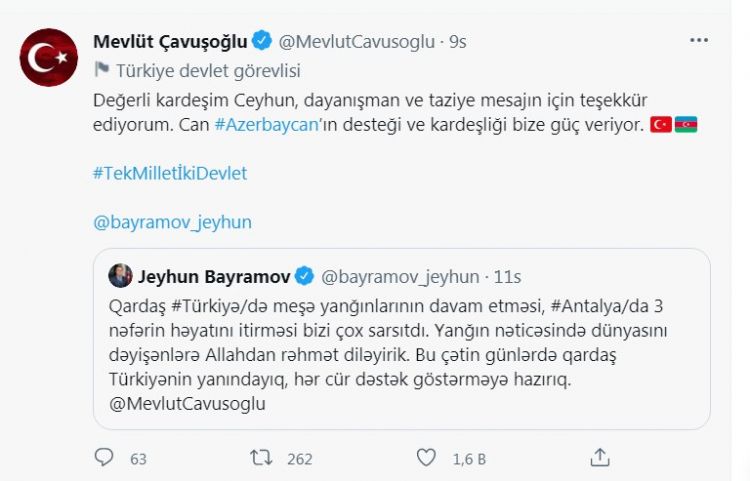Image resolution: width=750 pixels, height=481 pixels.
Task: Share the tweet via the share icon
Action: coord(600,458)
